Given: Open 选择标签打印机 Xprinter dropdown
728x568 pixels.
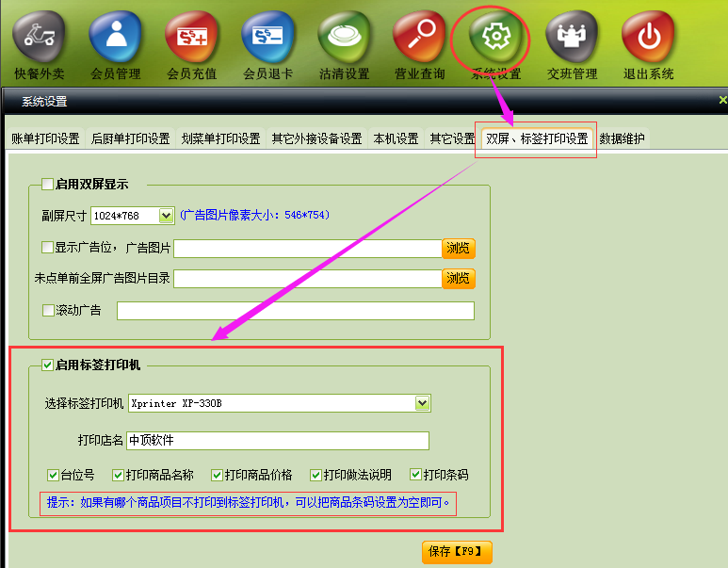Looking at the screenshot, I should pos(422,403).
